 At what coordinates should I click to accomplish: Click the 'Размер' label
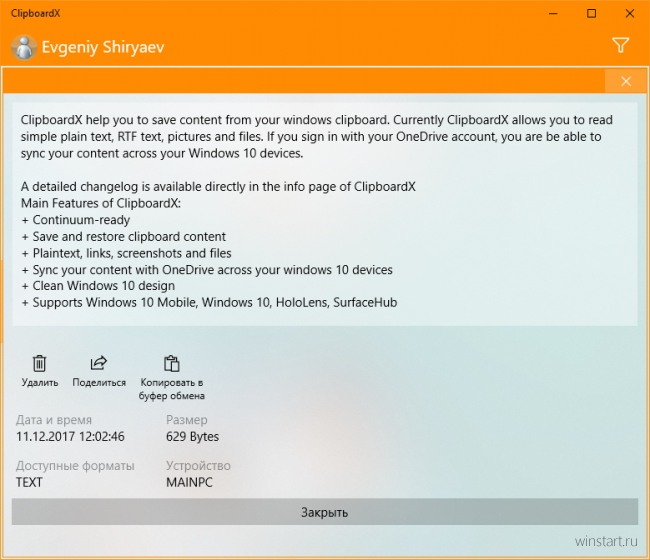[187, 420]
